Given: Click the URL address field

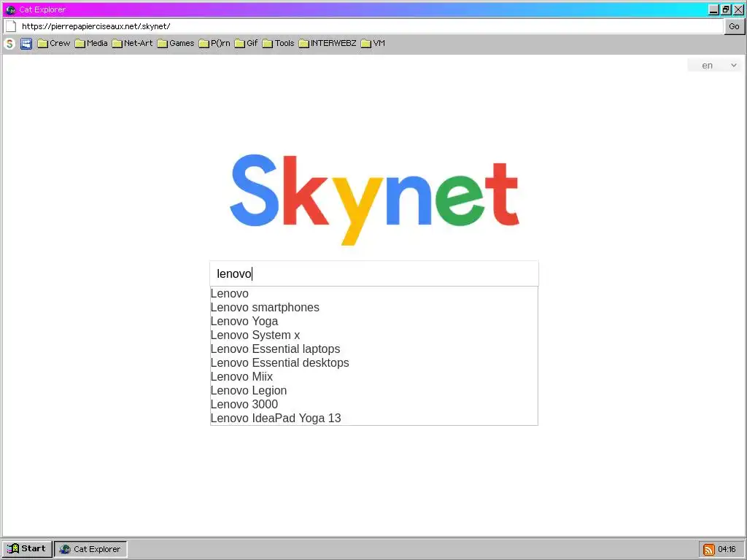Looking at the screenshot, I should (x=371, y=26).
